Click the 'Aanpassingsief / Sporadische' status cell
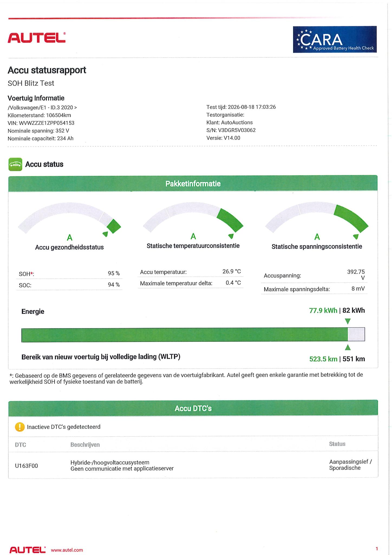The image size is (392, 555). (351, 465)
